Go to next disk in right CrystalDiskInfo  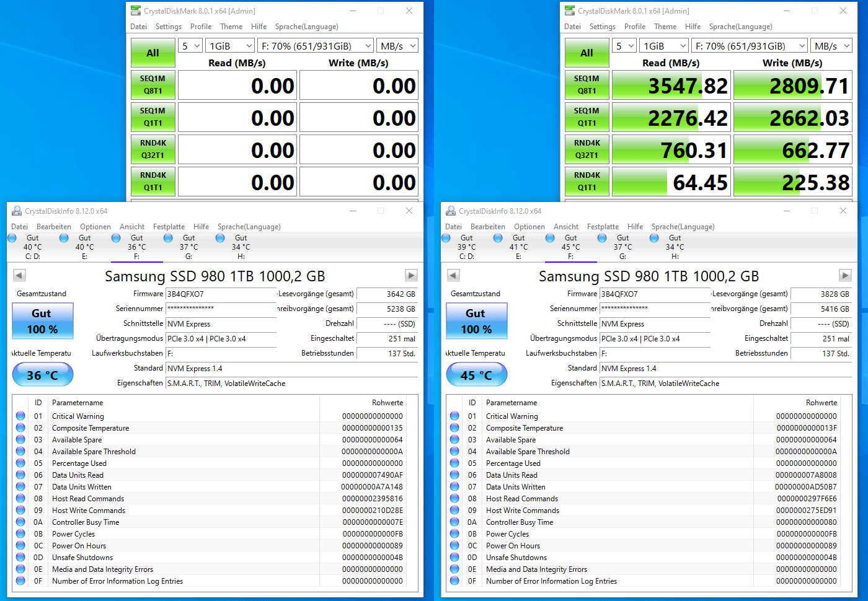[x=845, y=275]
